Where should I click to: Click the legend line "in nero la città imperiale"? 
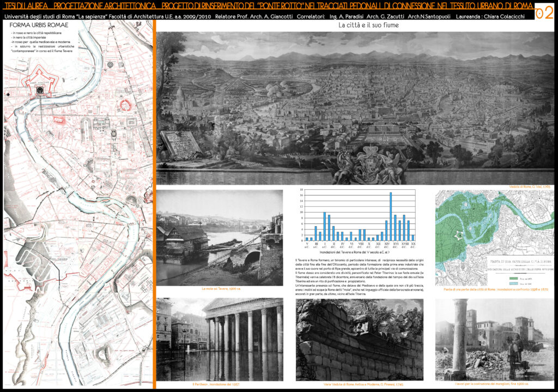click(28, 38)
